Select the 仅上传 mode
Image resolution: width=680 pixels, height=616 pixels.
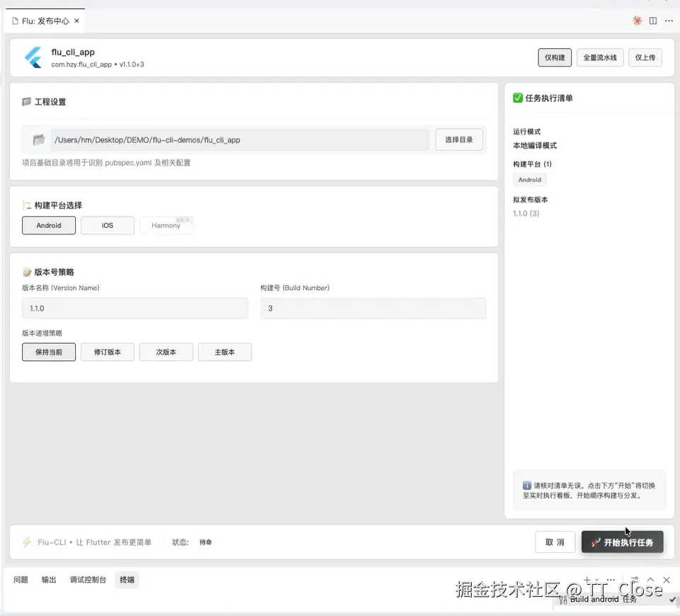(645, 57)
